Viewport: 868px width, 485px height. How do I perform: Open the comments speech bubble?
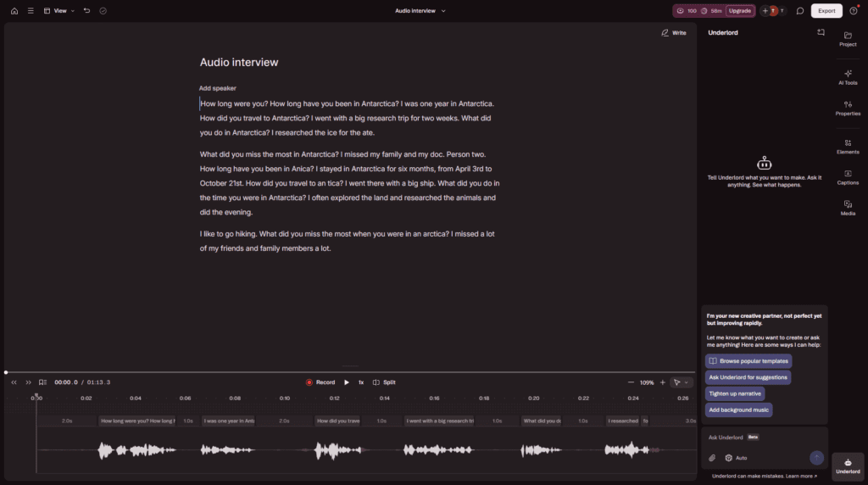800,10
